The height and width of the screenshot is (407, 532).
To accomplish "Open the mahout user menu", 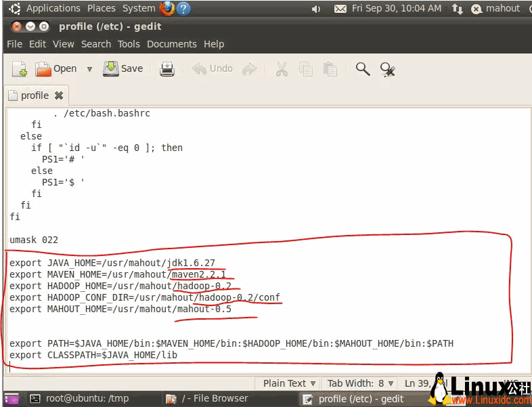I will [x=495, y=9].
